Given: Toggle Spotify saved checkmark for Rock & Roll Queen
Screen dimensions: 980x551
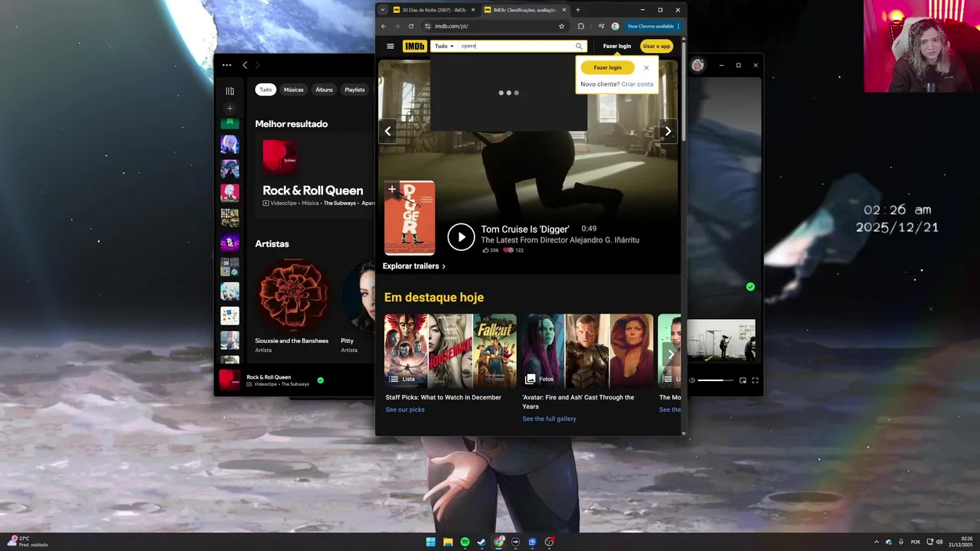Looking at the screenshot, I should pos(320,380).
